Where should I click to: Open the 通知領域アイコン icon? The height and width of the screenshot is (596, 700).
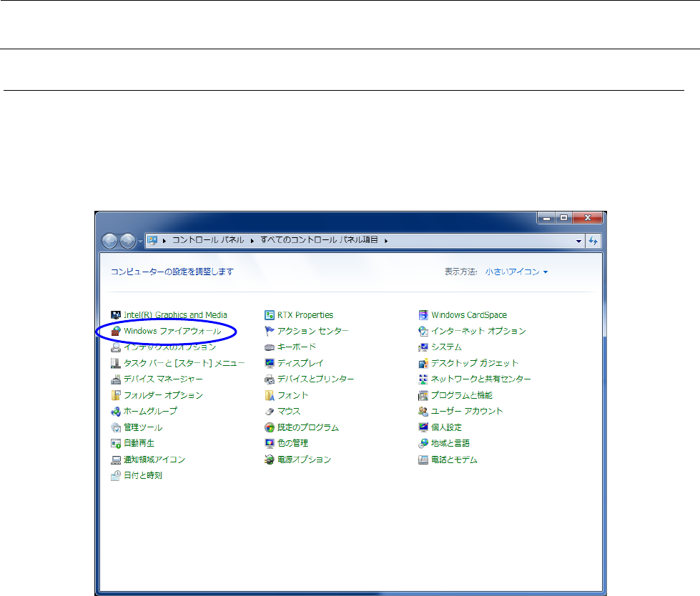(x=116, y=460)
